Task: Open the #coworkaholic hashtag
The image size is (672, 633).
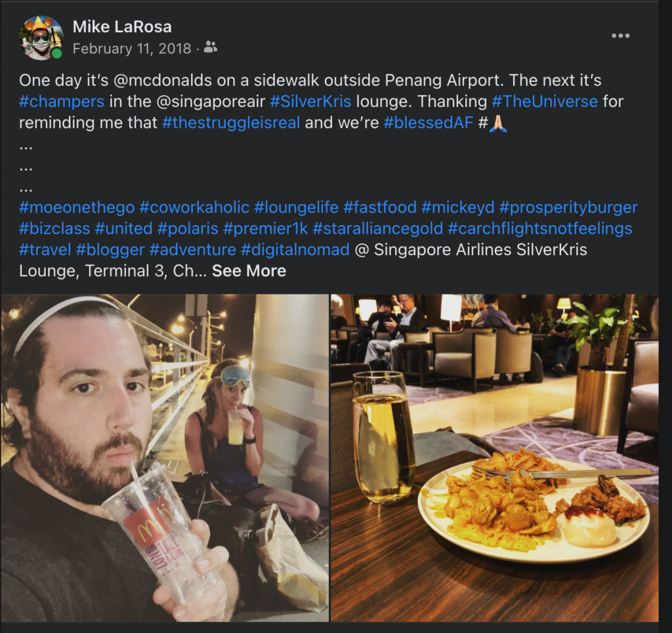Action: pyautogui.click(x=194, y=207)
